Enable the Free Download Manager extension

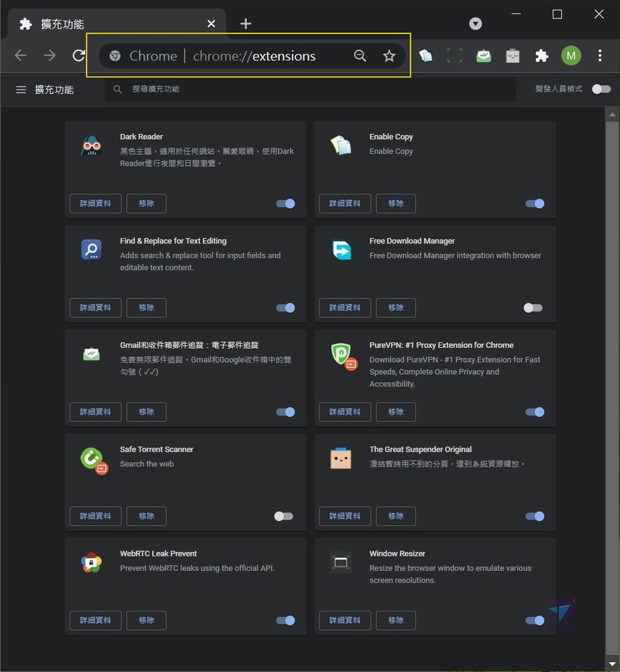click(533, 308)
